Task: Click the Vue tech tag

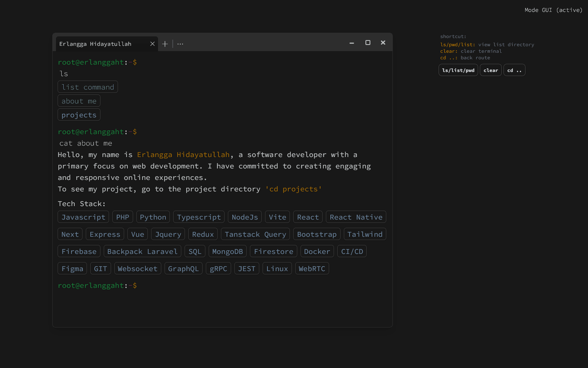Action: tap(138, 234)
